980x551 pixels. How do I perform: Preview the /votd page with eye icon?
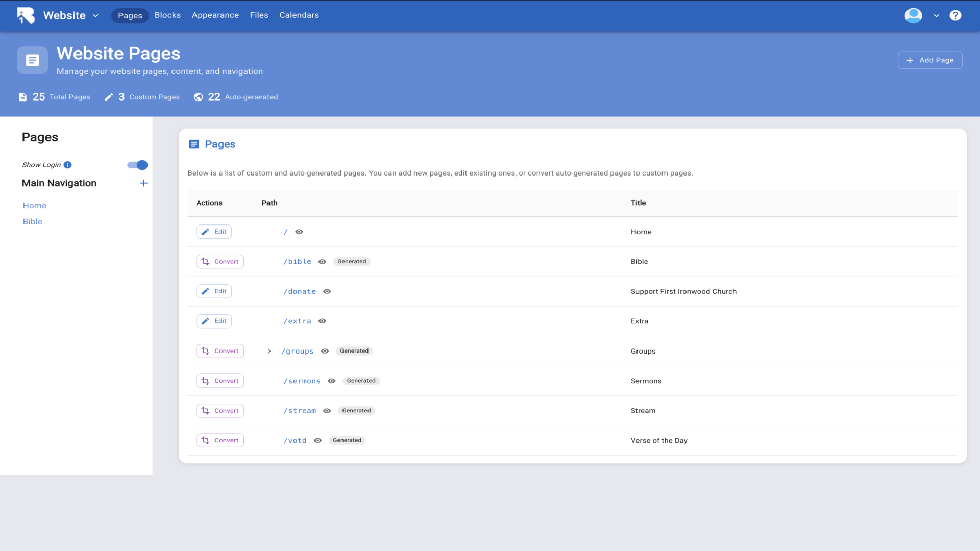click(317, 440)
